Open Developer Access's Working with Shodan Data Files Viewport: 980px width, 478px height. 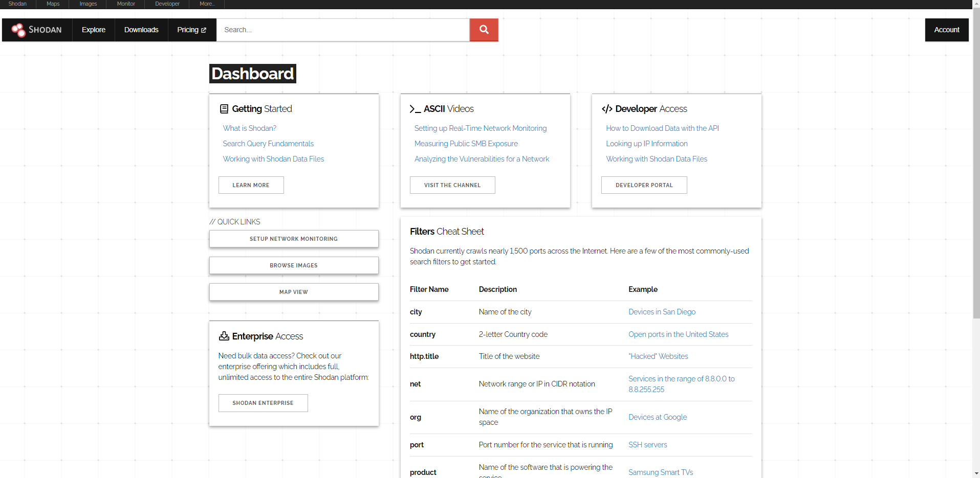(657, 159)
